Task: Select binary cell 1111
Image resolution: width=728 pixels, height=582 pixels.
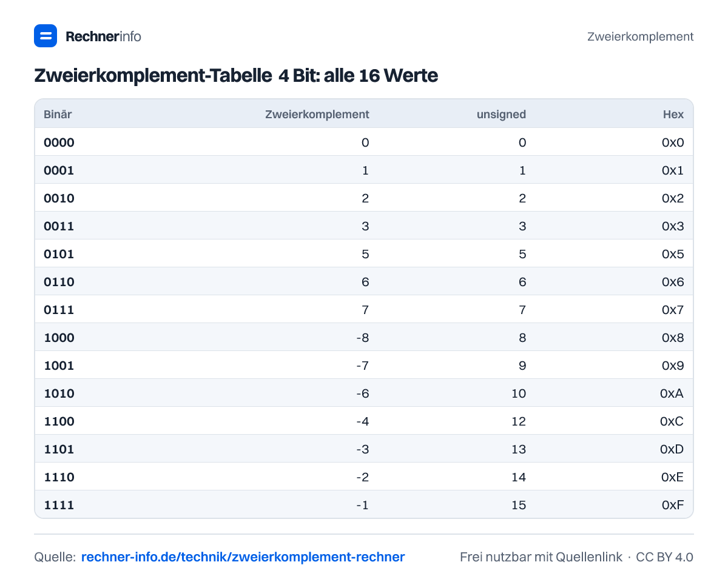Action: click(x=59, y=505)
